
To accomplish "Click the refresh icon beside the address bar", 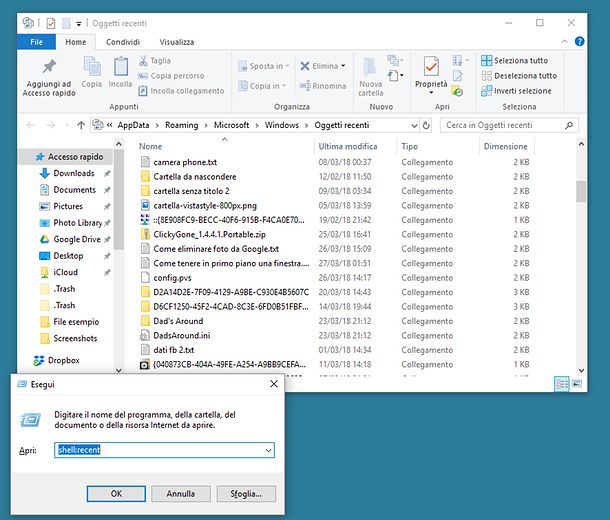I will [426, 125].
